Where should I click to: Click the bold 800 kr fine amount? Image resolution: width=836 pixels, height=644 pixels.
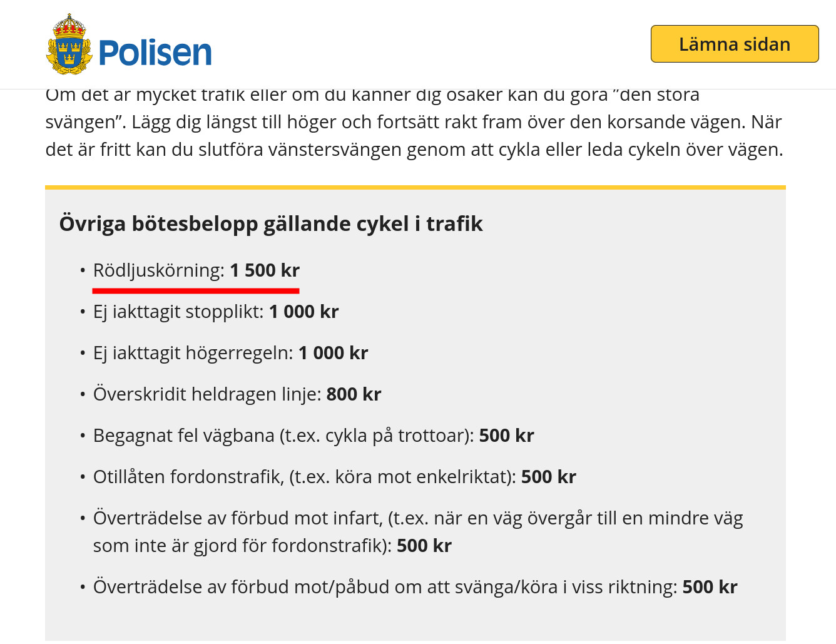[x=354, y=394]
